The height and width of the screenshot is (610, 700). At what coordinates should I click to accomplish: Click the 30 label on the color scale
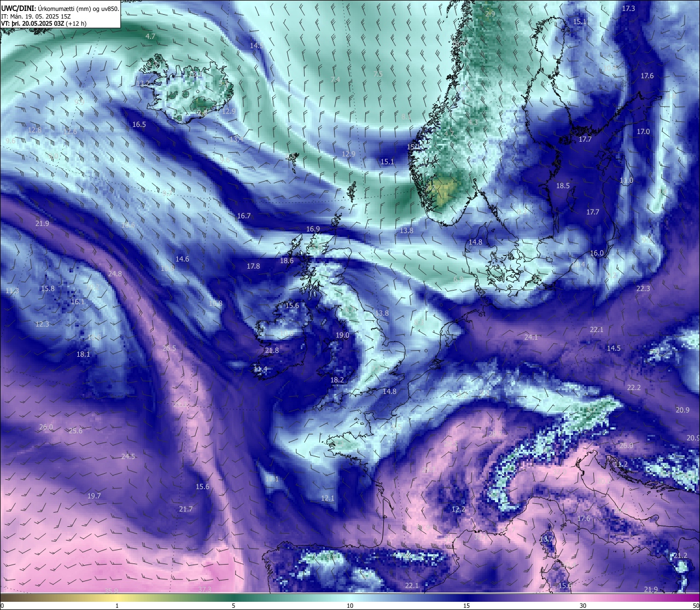point(583,606)
